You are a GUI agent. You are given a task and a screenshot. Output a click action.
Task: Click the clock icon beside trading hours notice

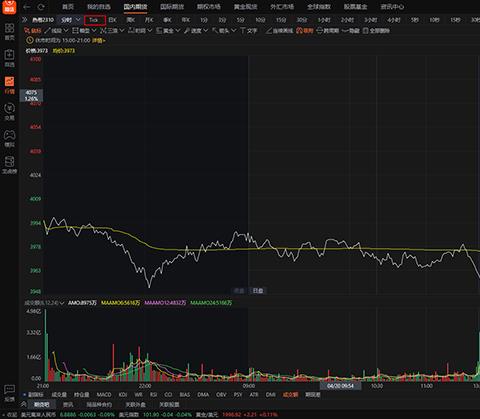pos(30,40)
